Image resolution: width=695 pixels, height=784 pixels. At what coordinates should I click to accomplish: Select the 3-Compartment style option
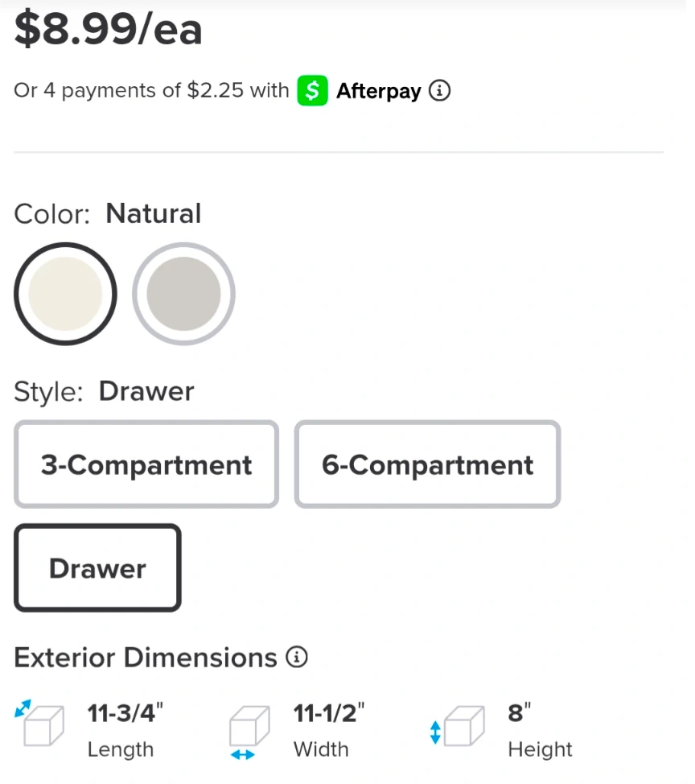pyautogui.click(x=146, y=464)
